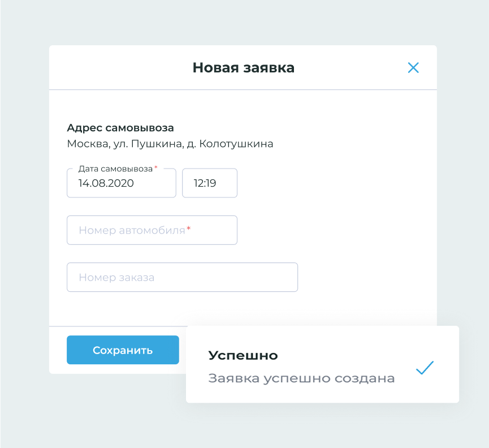The width and height of the screenshot is (489, 448).
Task: Focus the Номер автомобиля input field
Action: tap(152, 230)
